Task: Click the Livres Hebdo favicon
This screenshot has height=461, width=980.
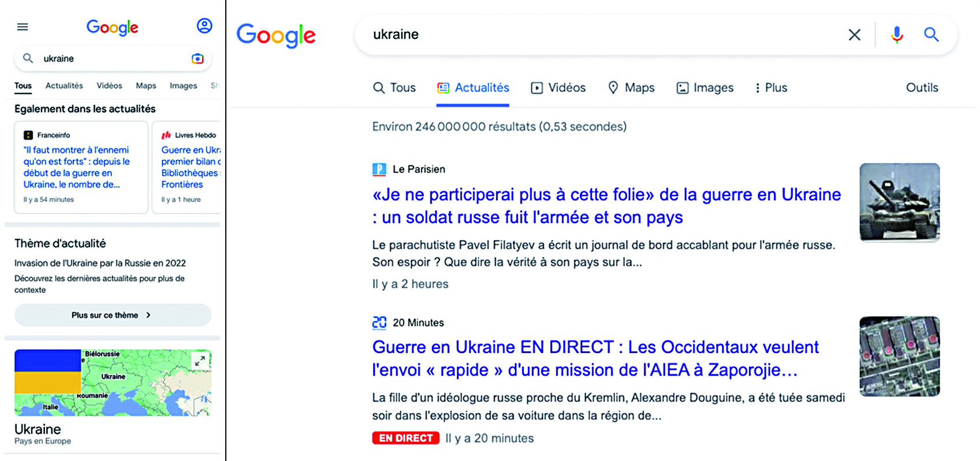Action: tap(166, 135)
